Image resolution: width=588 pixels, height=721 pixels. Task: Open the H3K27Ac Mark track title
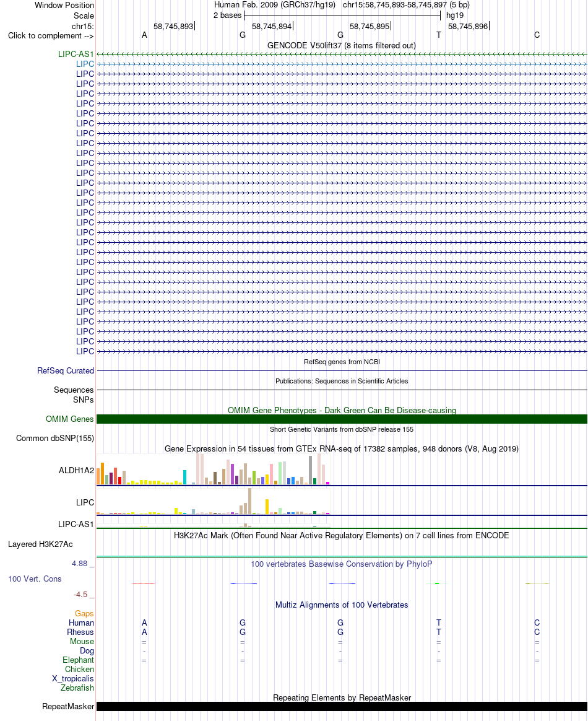[341, 536]
